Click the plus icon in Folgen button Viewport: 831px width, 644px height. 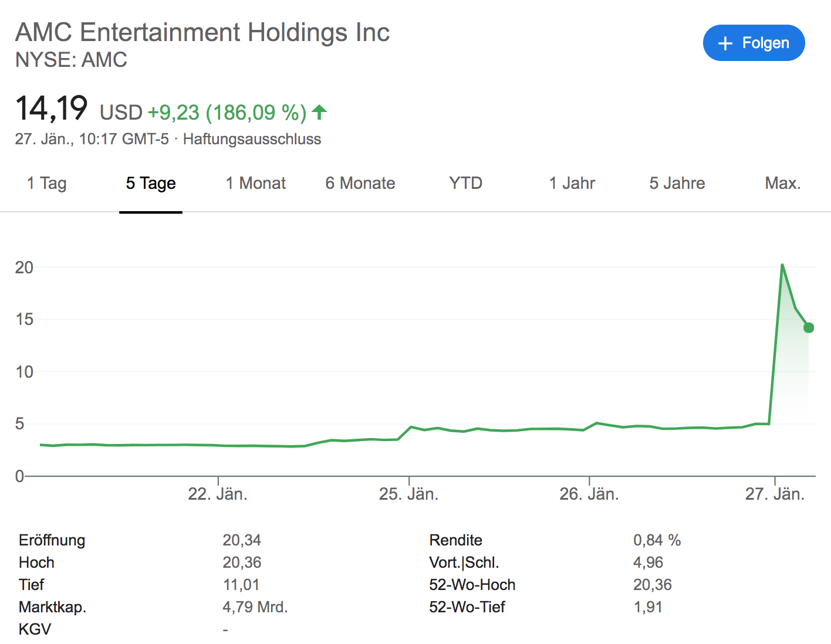[x=725, y=43]
